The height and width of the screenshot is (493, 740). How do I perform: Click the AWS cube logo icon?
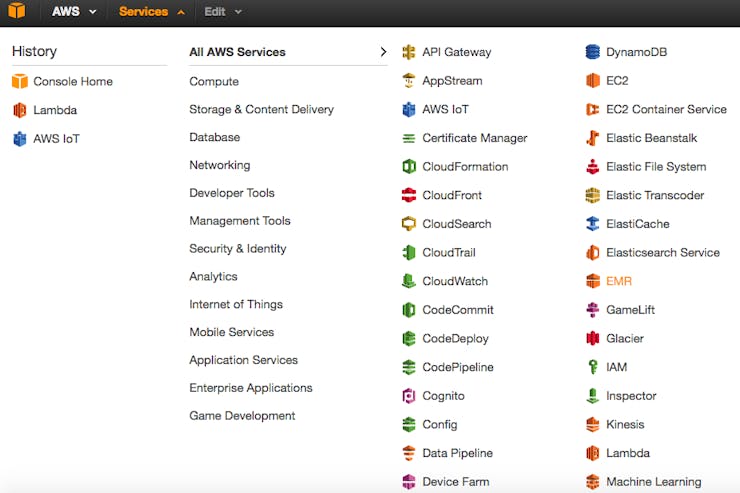[17, 10]
